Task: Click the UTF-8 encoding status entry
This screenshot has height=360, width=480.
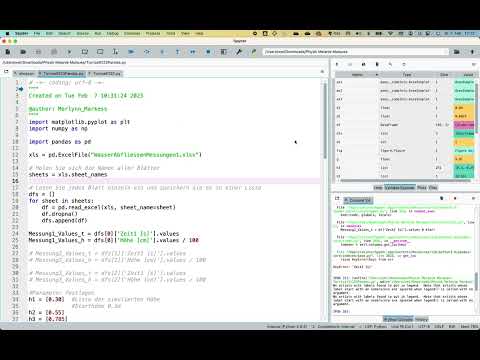Action: pyautogui.click(x=424, y=326)
